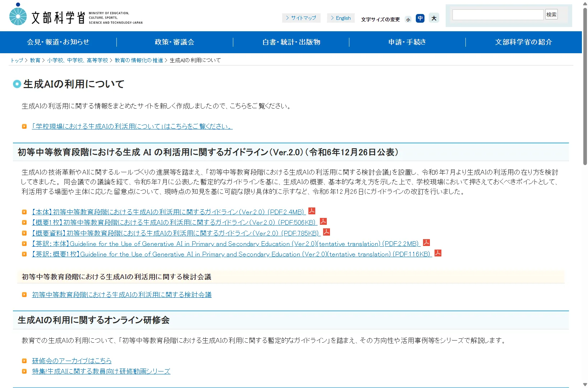Open the 申請・手続き menu
Screen dimensions: 588x388
[x=407, y=42]
